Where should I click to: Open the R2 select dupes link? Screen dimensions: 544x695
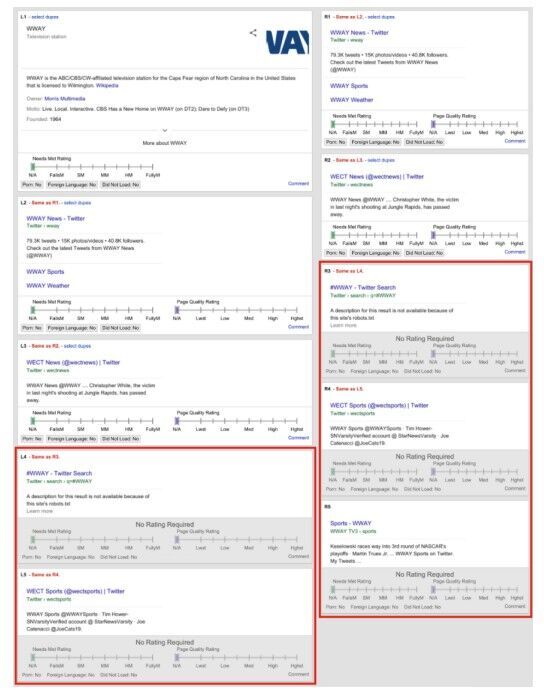click(381, 160)
